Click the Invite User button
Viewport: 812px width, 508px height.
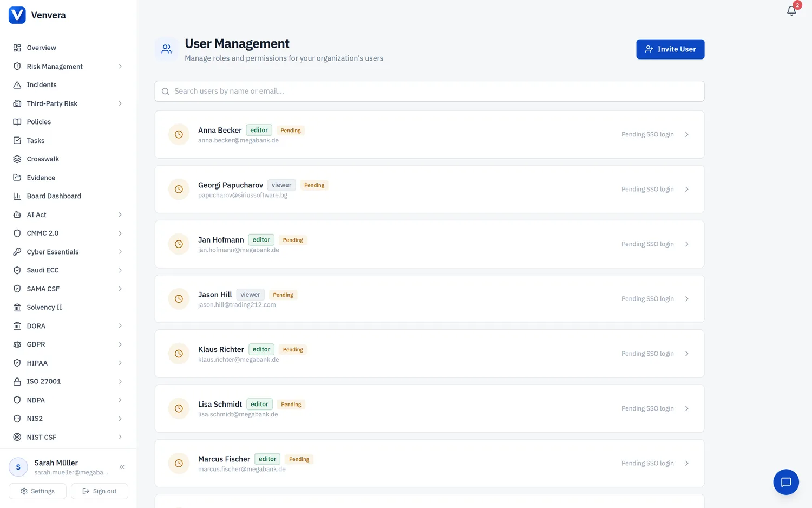click(x=670, y=49)
